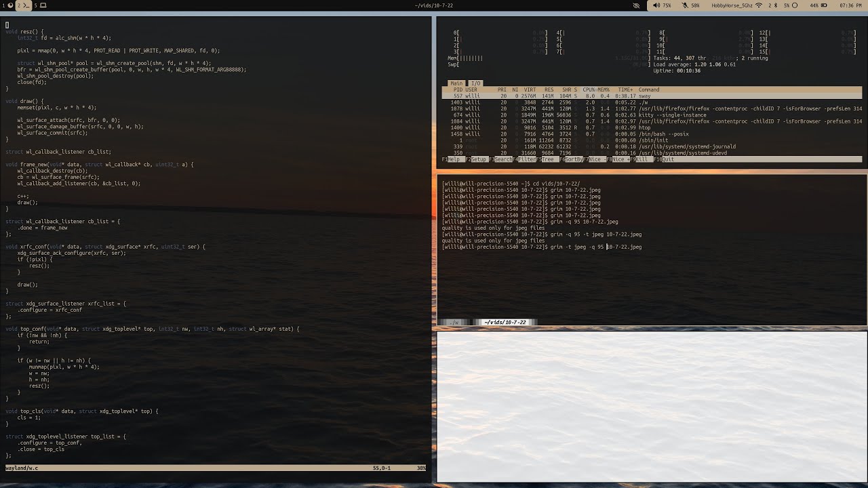Select the systemd-journald process row

[652, 146]
